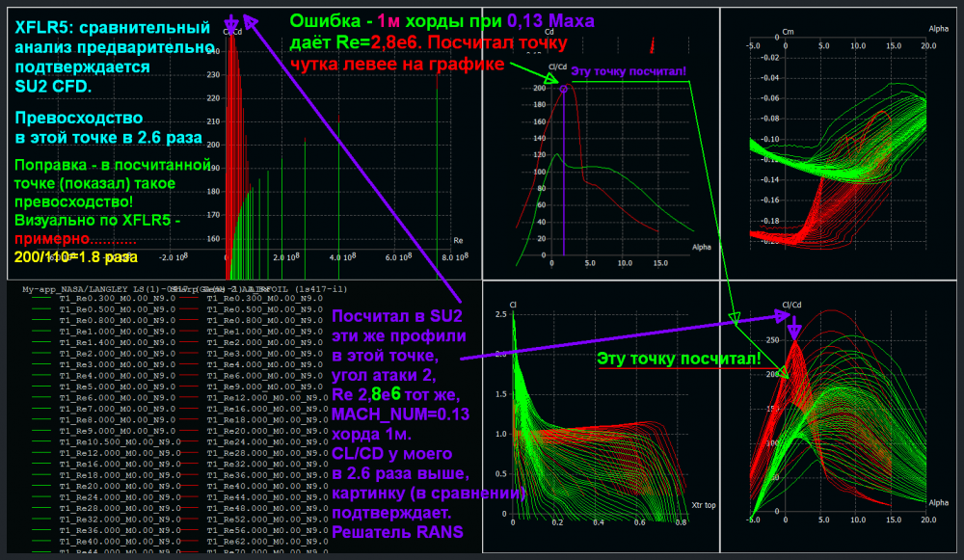Select green-curve legend entry T1_Re12.000_M0.00_N9.0
Screen dimensions: 964x560
coord(120,453)
